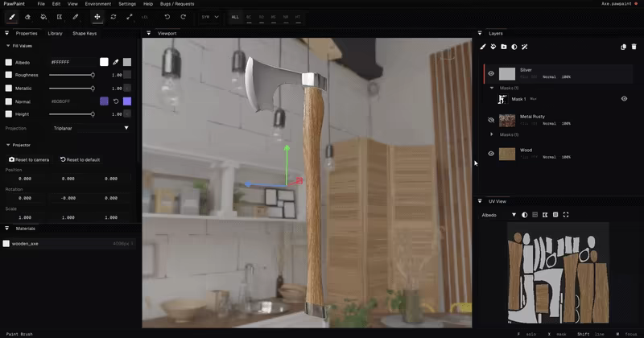
Task: Toggle UV View contrast half-circle icon
Action: (525, 215)
